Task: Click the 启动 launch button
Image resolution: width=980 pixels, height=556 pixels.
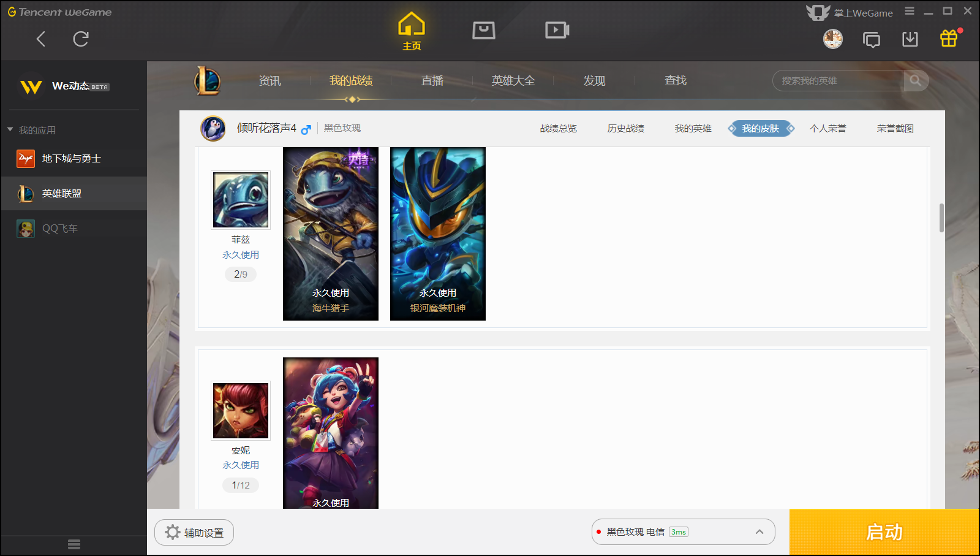Action: click(x=884, y=532)
